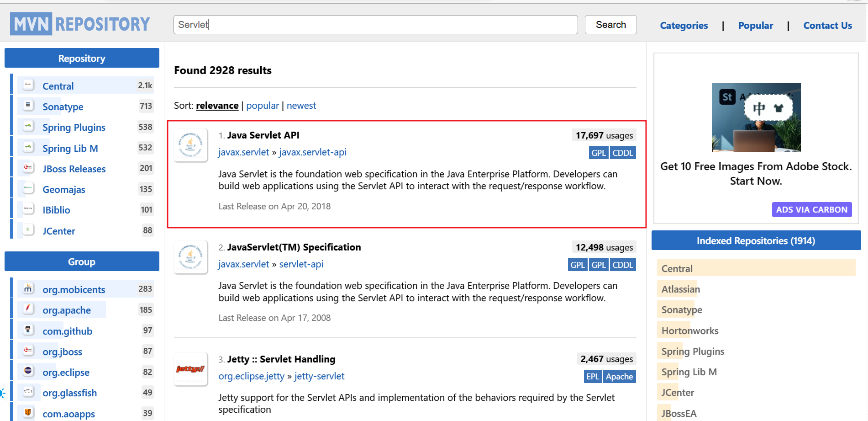Viewport: 868px width, 421px height.
Task: Click the org.apache feather icon
Action: (28, 309)
